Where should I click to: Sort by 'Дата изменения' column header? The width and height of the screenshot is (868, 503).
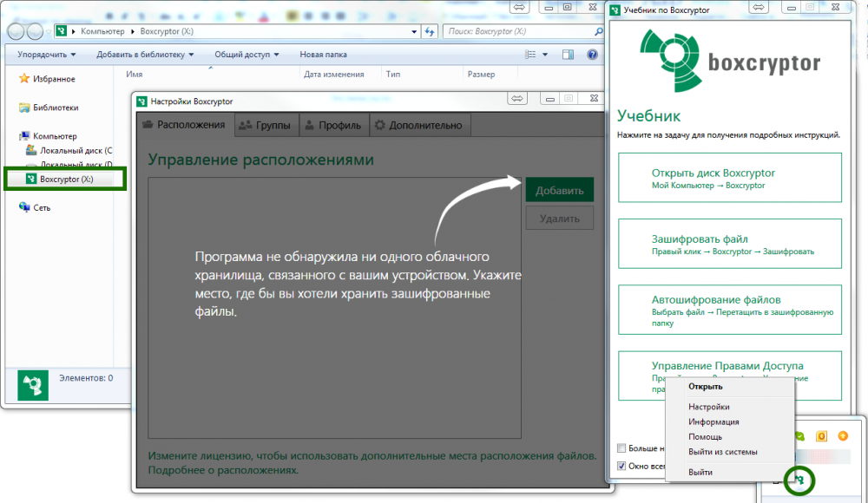coord(334,74)
